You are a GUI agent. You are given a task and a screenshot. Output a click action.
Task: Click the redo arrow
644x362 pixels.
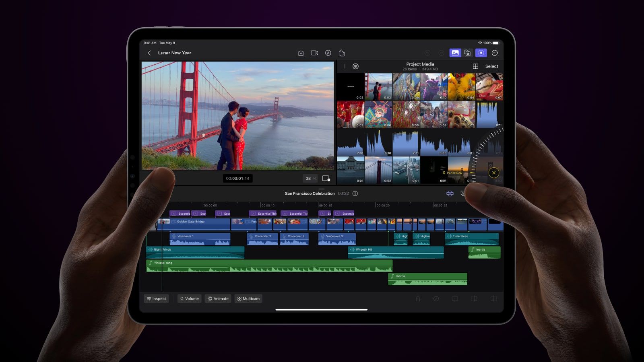[x=441, y=53]
